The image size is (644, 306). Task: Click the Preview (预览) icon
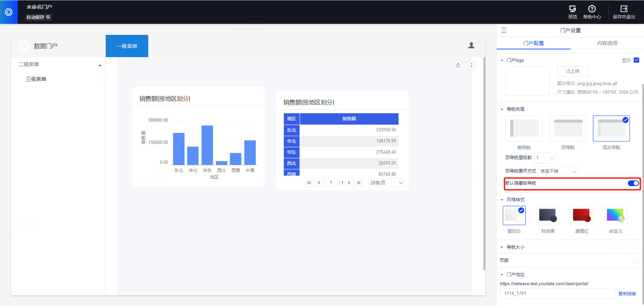[573, 12]
